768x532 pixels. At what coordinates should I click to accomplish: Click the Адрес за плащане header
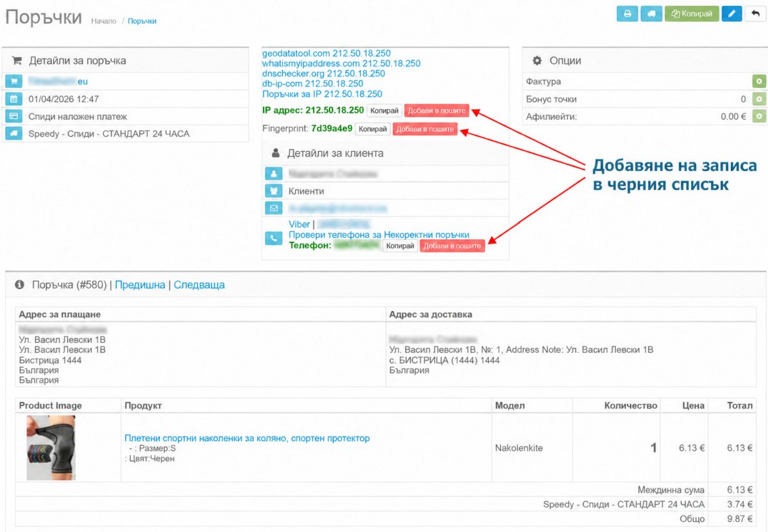(x=60, y=314)
